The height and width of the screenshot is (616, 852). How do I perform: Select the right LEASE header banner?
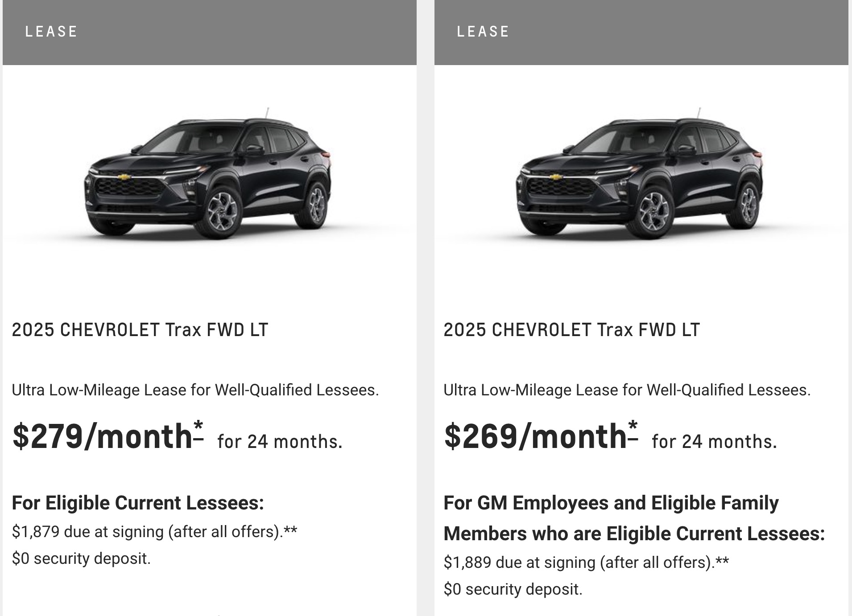pos(641,32)
